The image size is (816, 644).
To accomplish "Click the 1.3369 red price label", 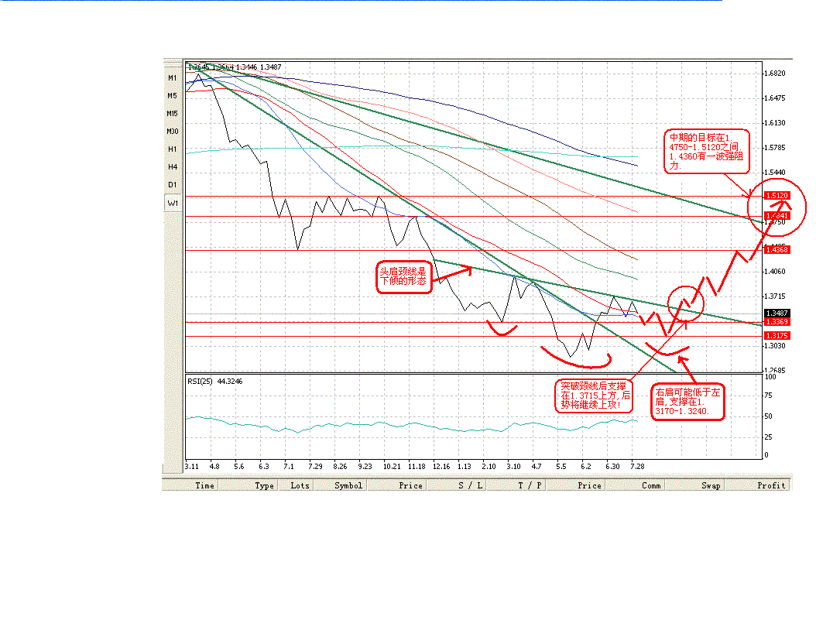I will 777,322.
